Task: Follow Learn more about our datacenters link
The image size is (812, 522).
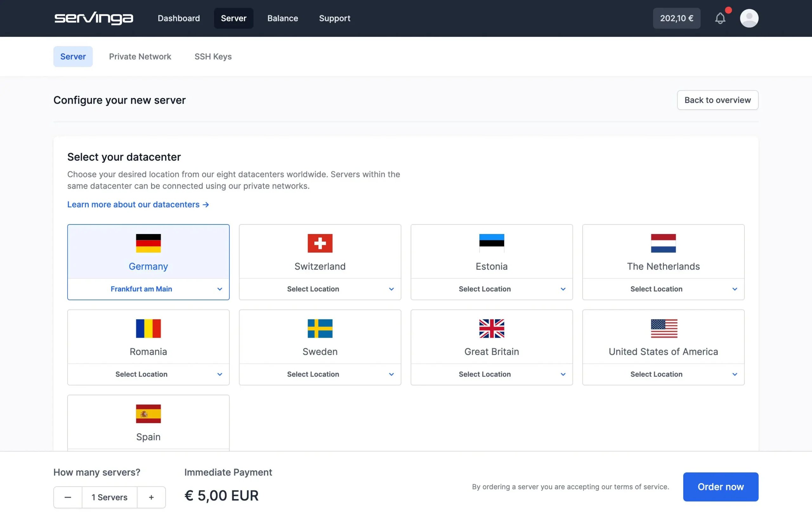Action: tap(138, 205)
